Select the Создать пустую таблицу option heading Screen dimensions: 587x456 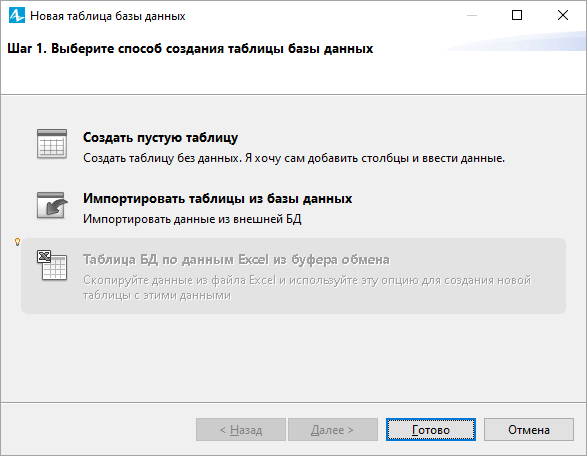pos(160,138)
